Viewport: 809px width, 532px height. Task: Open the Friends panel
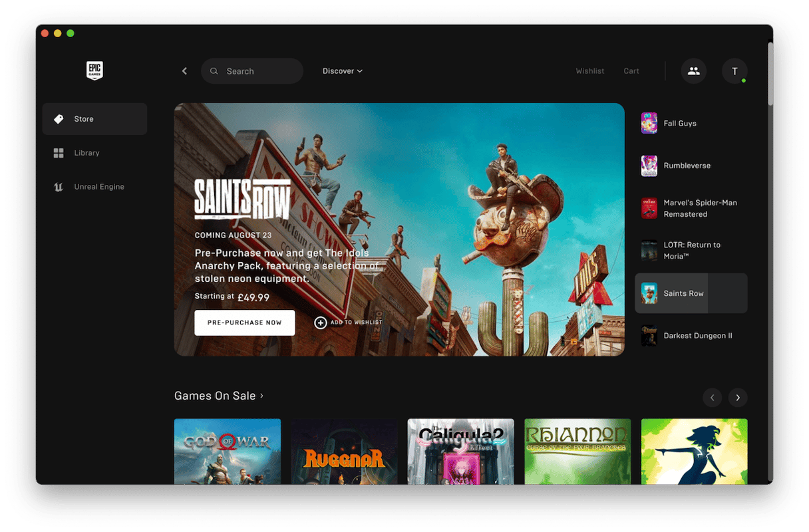(x=694, y=70)
